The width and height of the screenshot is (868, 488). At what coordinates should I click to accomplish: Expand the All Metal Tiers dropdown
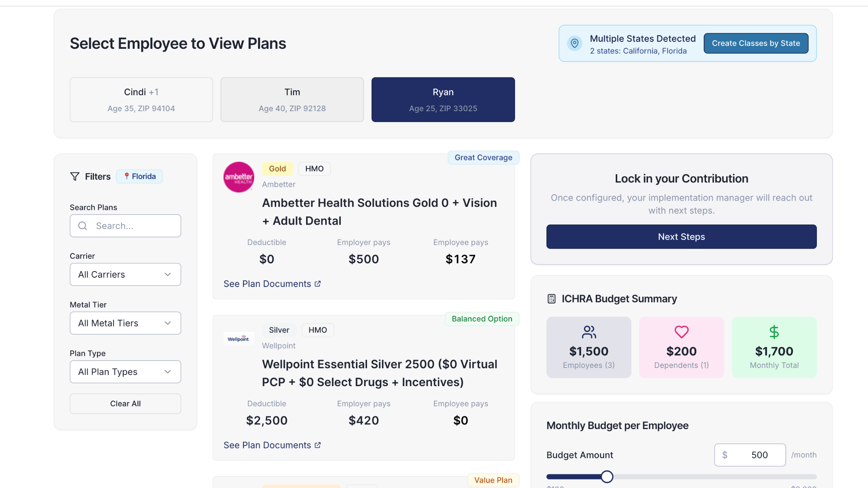pyautogui.click(x=125, y=323)
